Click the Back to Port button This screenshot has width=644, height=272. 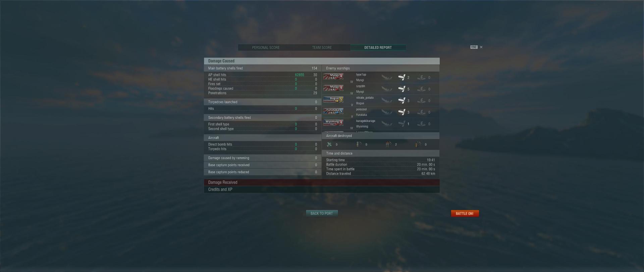(x=322, y=213)
